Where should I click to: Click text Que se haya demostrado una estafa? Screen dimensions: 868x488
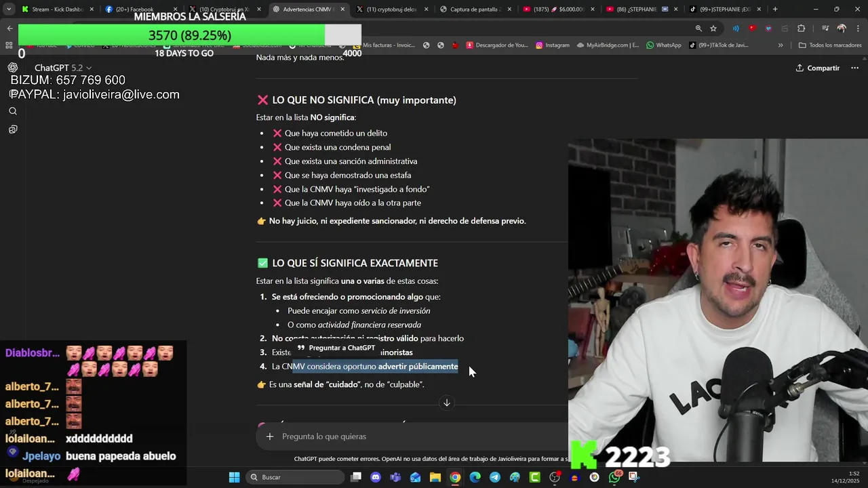(348, 176)
